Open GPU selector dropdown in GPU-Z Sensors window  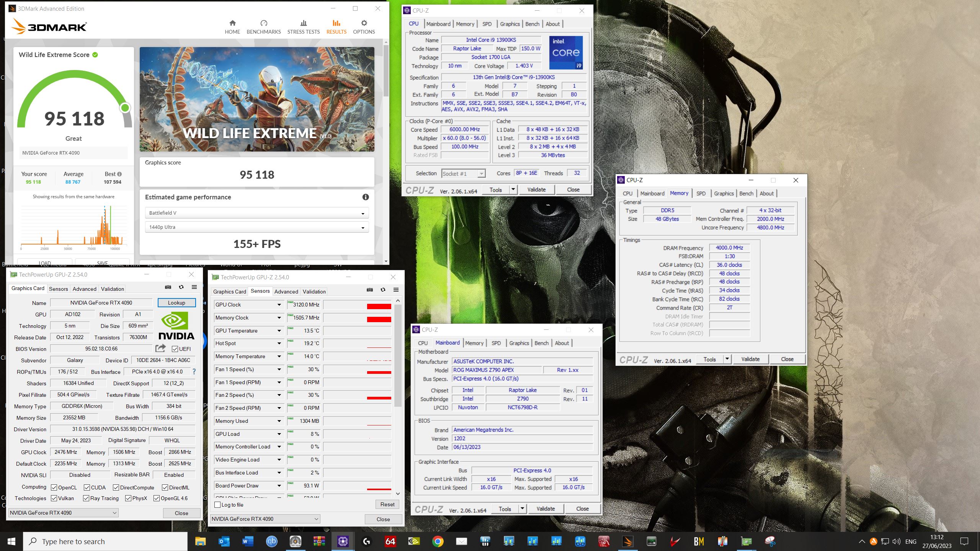click(265, 519)
